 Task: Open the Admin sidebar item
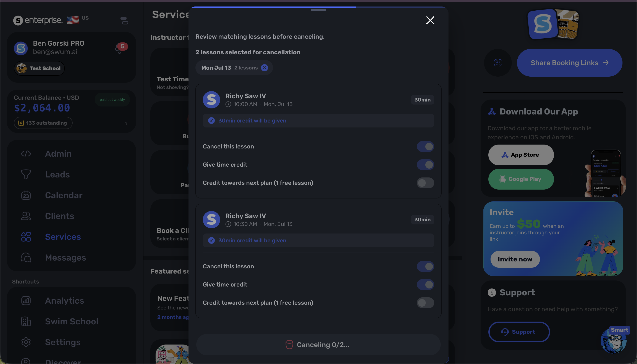71,154
